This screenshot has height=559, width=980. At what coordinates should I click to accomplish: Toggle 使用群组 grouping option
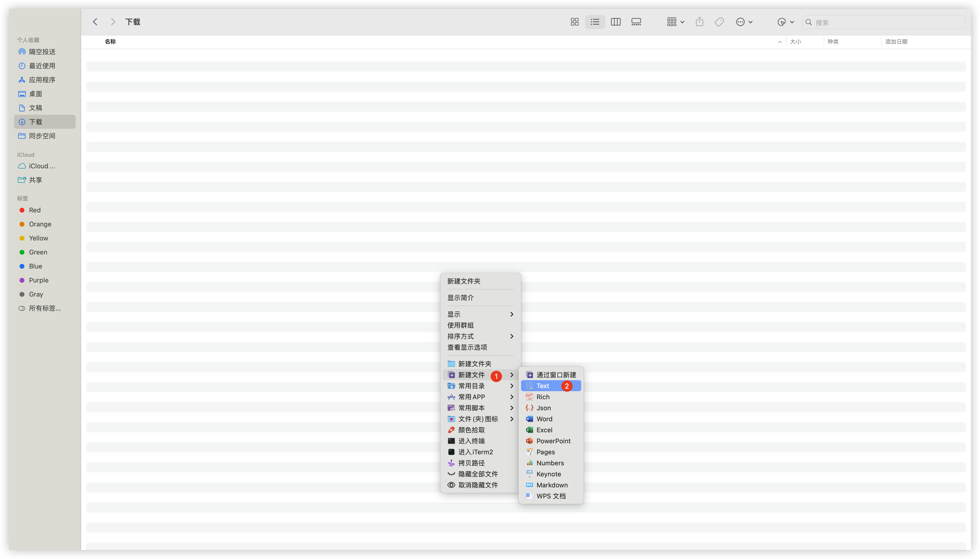(460, 325)
